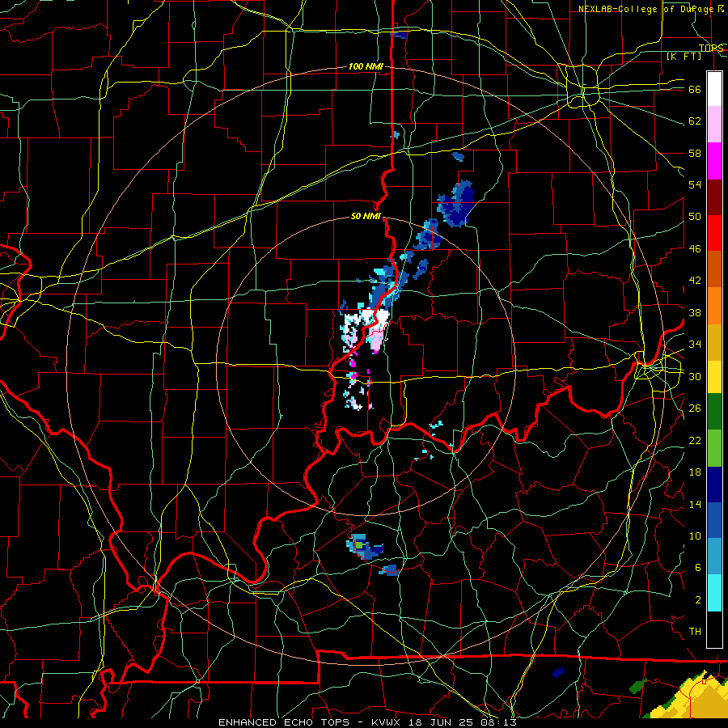Click the 'TOPS' legend title
This screenshot has height=728, width=728.
(711, 48)
